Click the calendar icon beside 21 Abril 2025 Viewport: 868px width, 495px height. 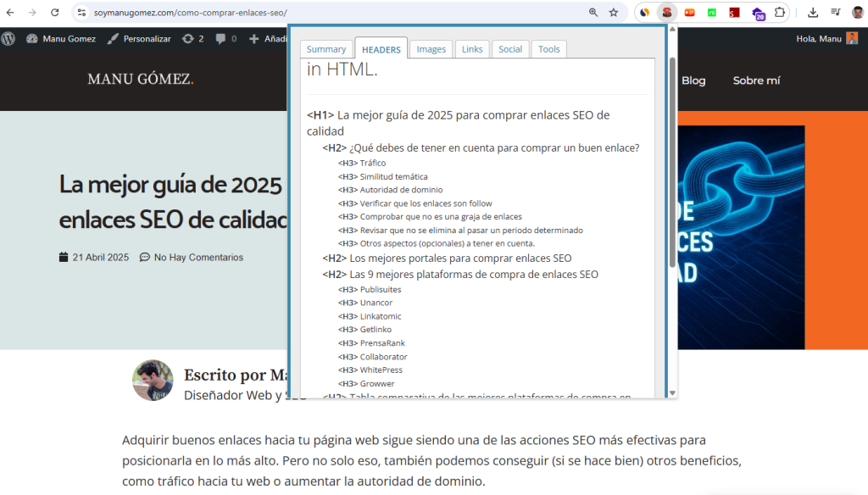click(x=63, y=256)
